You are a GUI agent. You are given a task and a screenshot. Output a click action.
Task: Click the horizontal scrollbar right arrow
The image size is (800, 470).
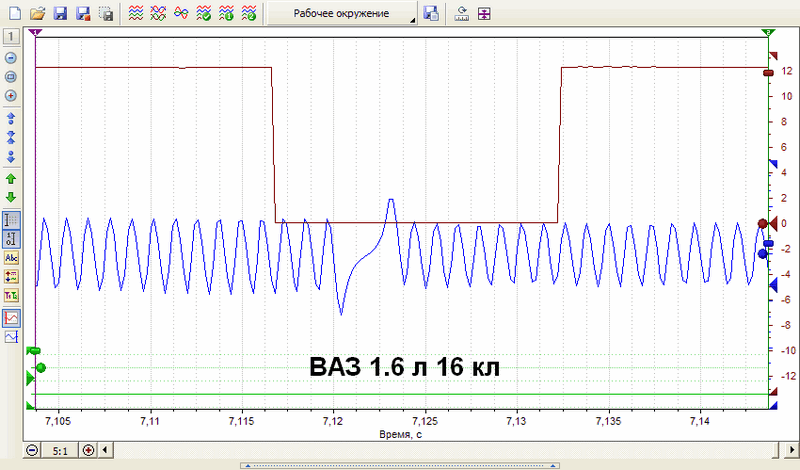click(792, 450)
